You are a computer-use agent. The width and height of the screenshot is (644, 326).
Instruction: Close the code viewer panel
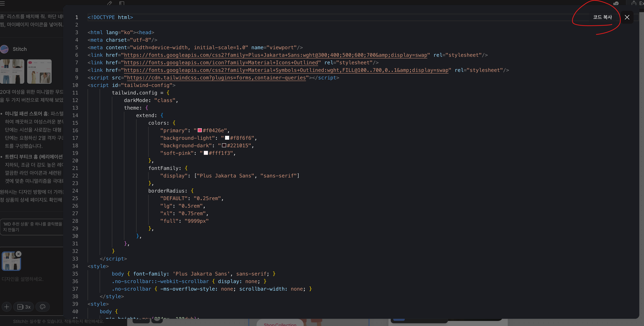(627, 17)
